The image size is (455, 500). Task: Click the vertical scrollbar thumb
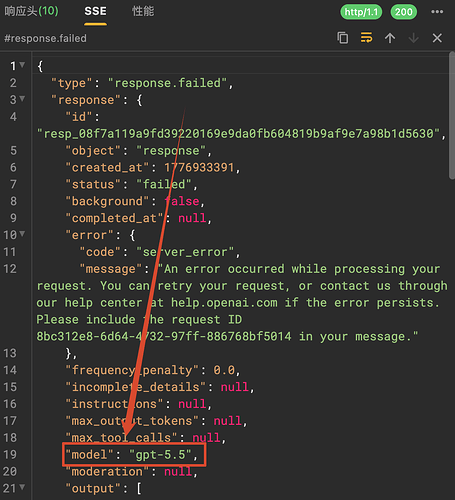tap(452, 115)
